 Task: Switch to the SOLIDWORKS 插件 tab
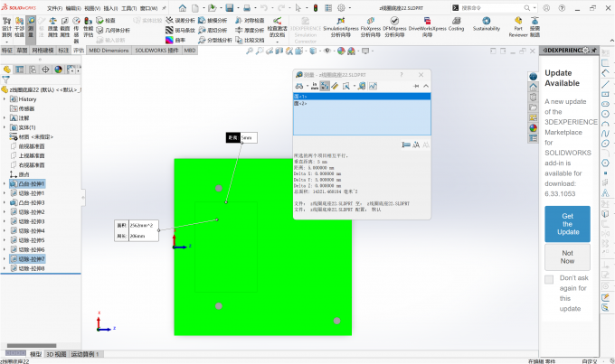pos(156,51)
